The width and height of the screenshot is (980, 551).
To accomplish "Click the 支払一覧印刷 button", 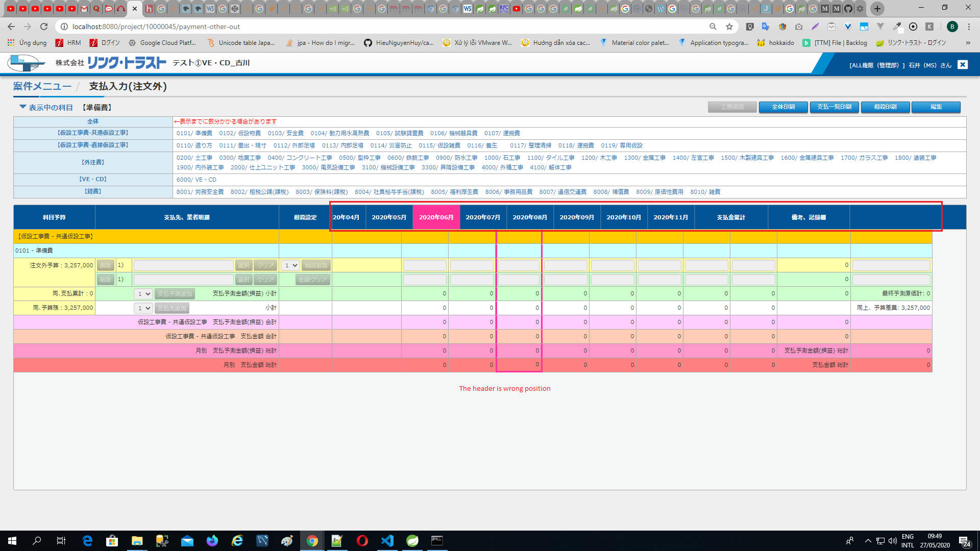I will click(x=834, y=107).
